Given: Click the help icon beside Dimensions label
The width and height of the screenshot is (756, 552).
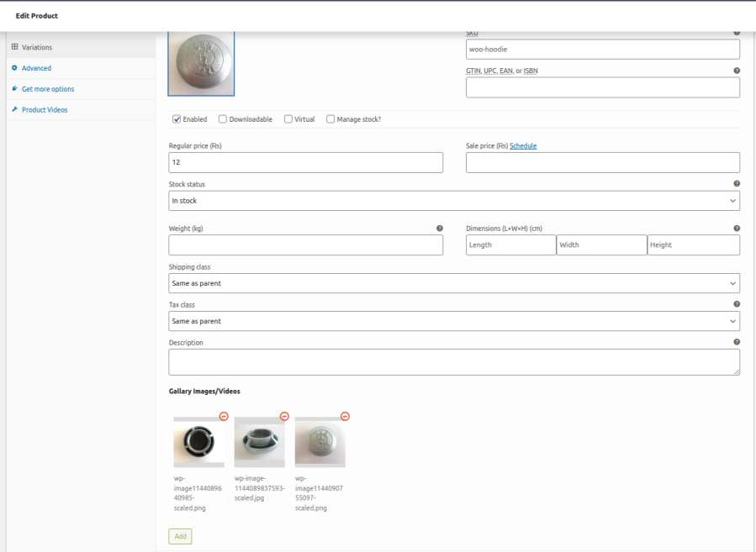Looking at the screenshot, I should point(737,229).
